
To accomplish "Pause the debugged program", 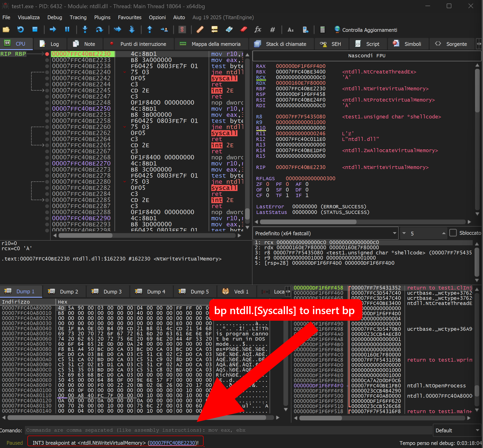I will tap(67, 29).
